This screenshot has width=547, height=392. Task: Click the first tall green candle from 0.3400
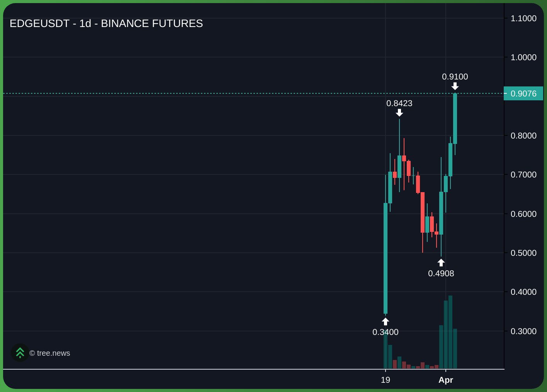point(386,259)
